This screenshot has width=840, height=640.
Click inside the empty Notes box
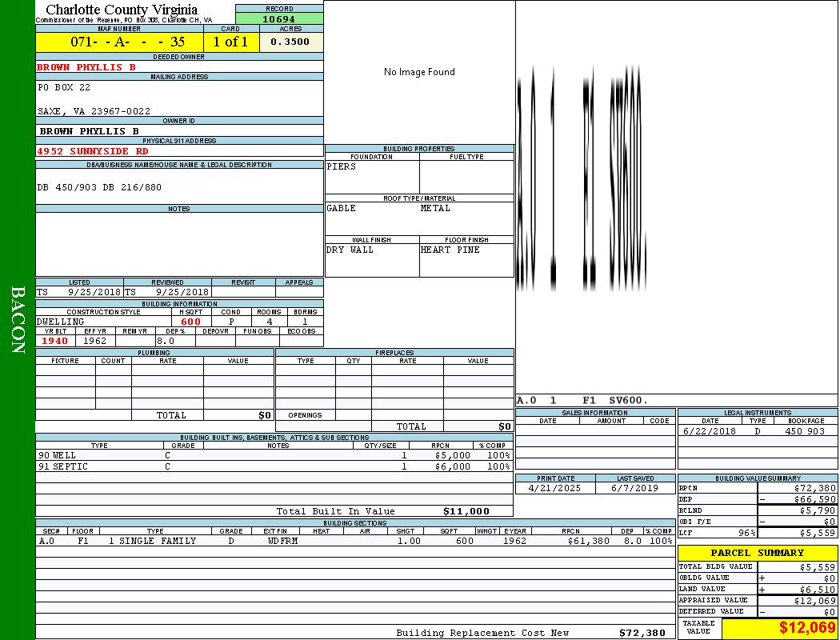[179, 244]
